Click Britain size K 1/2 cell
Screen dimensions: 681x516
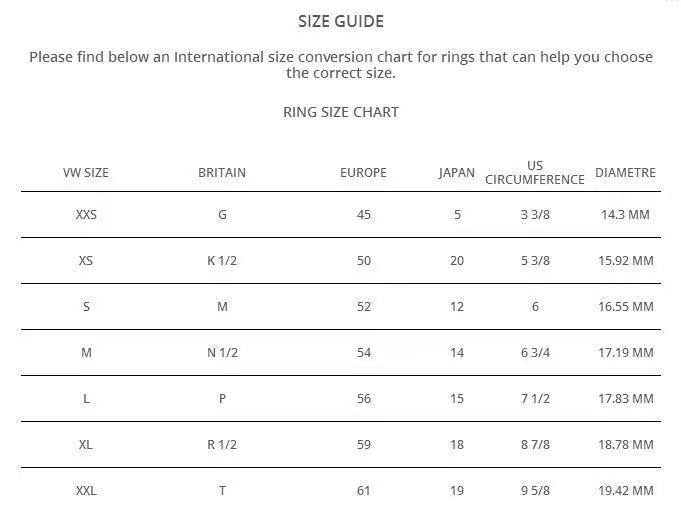point(222,261)
